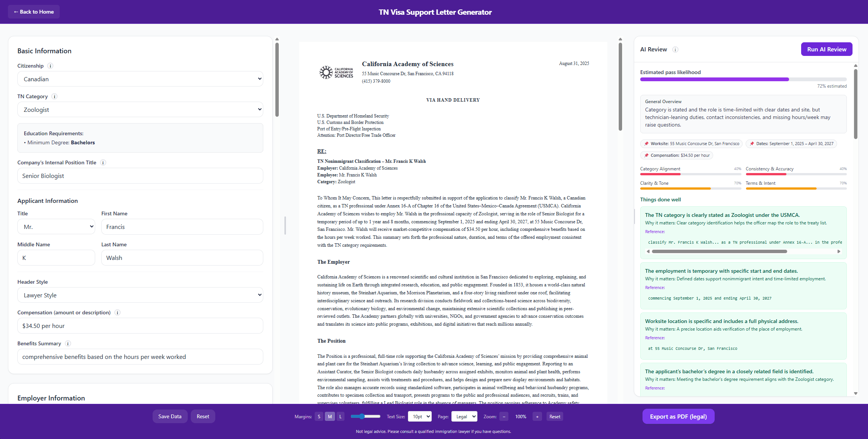Click the Citizenship info icon

click(50, 66)
